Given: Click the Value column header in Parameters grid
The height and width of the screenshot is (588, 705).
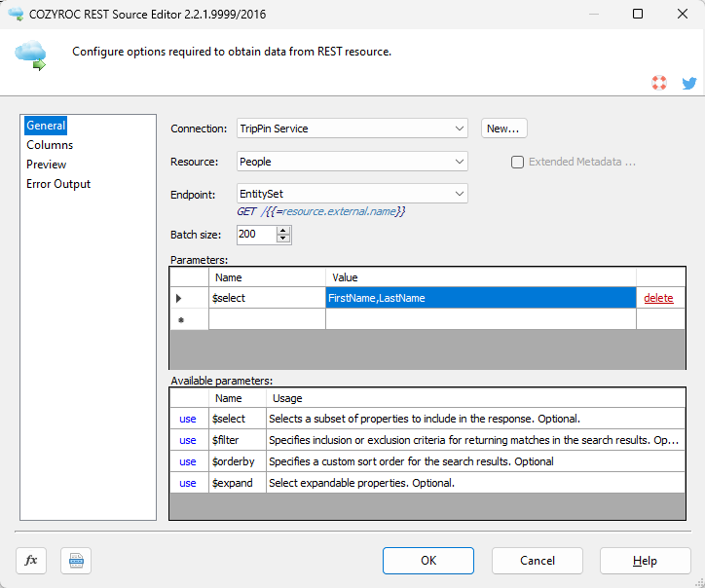Looking at the screenshot, I should click(x=481, y=277).
